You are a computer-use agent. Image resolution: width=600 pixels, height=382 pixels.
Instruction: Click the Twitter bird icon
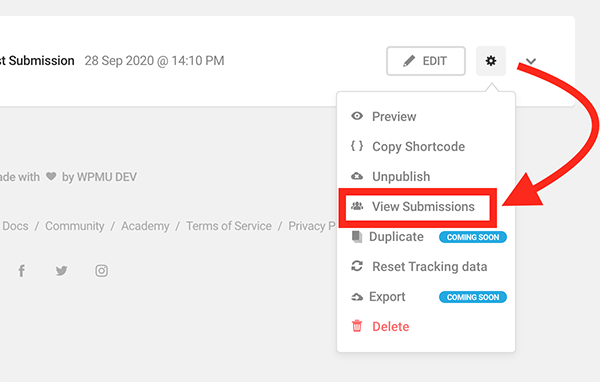tap(62, 271)
